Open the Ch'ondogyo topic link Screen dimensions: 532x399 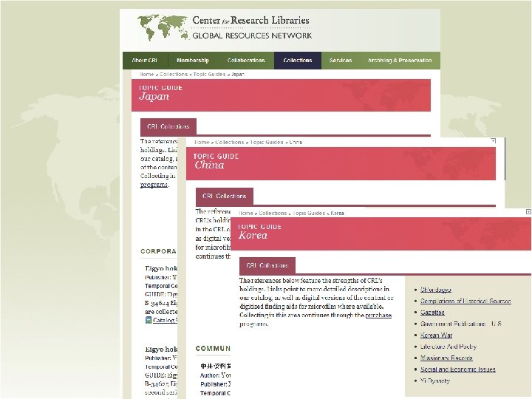click(436, 290)
